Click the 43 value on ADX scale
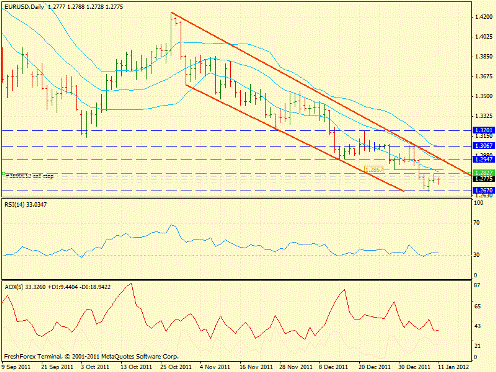The height and width of the screenshot is (372, 496). (477, 326)
